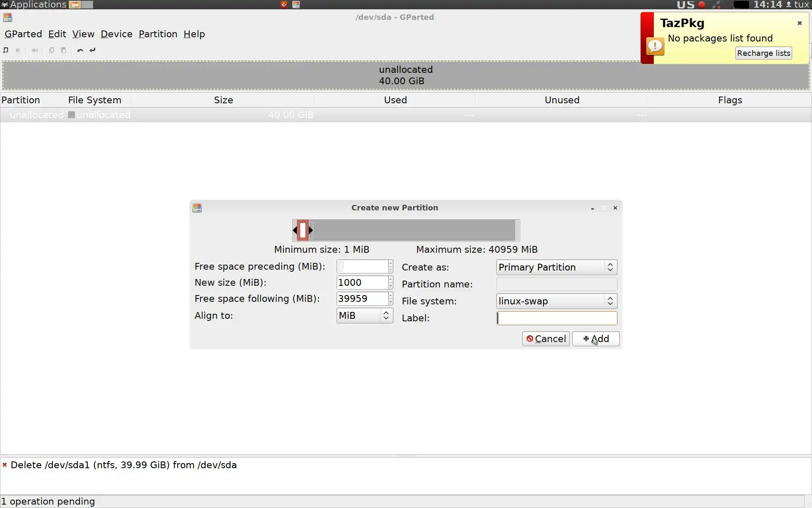Click the Add button
Screen dimensions: 812x508
[x=595, y=339]
